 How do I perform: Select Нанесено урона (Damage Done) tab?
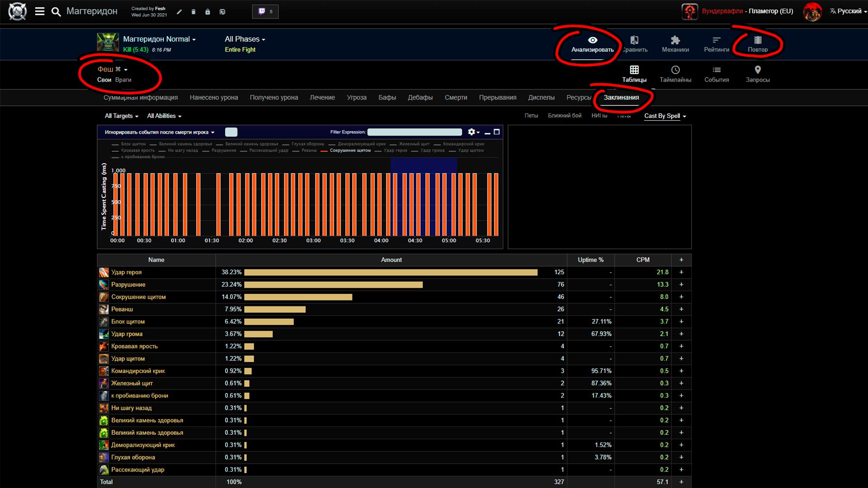click(x=214, y=97)
